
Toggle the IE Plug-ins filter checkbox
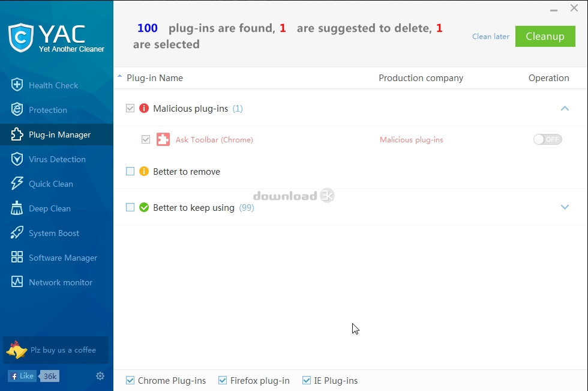point(307,381)
